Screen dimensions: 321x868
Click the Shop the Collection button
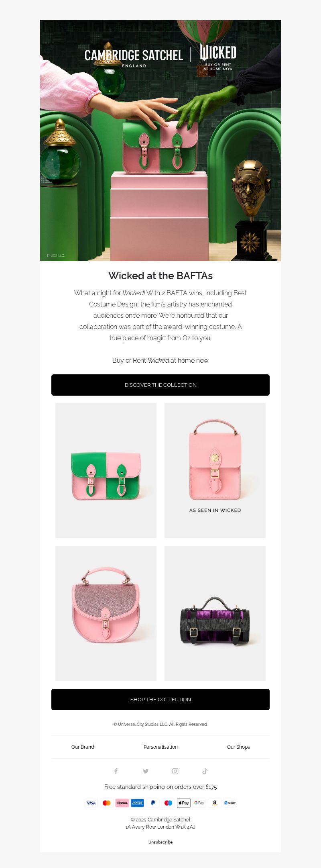coord(160,699)
